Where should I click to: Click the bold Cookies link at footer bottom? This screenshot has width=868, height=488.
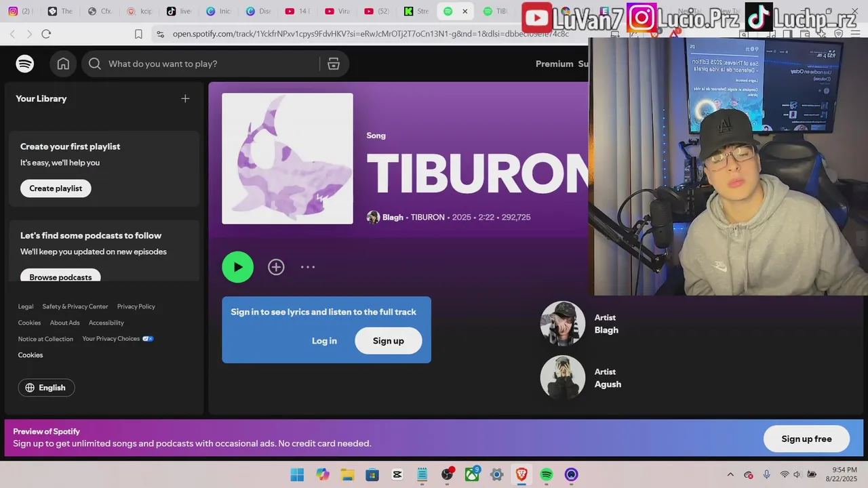click(31, 355)
